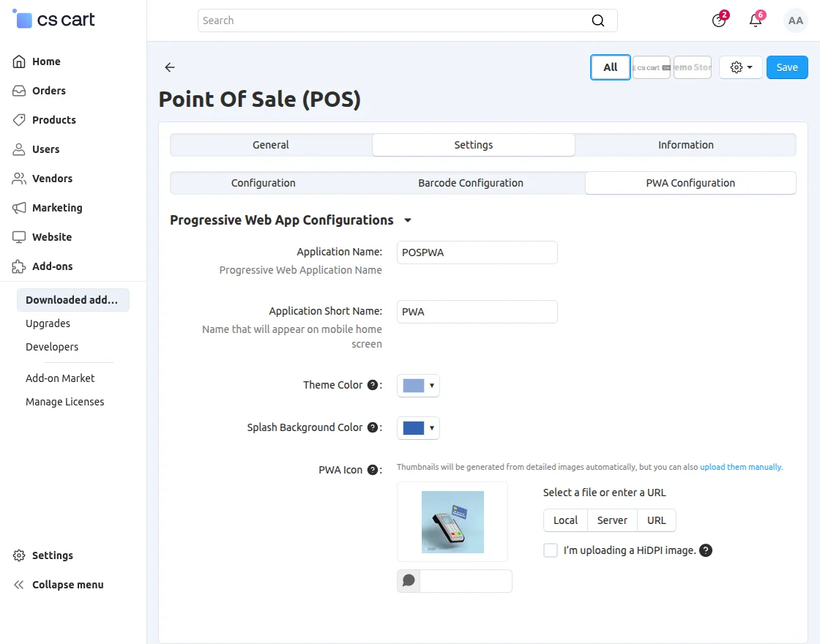
Task: Click the Users person icon
Action: coord(19,149)
